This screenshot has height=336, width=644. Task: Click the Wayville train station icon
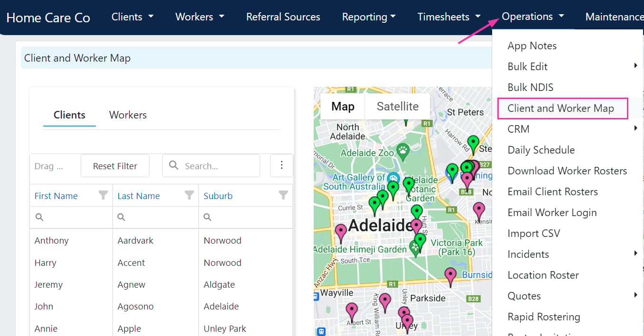coord(317,297)
